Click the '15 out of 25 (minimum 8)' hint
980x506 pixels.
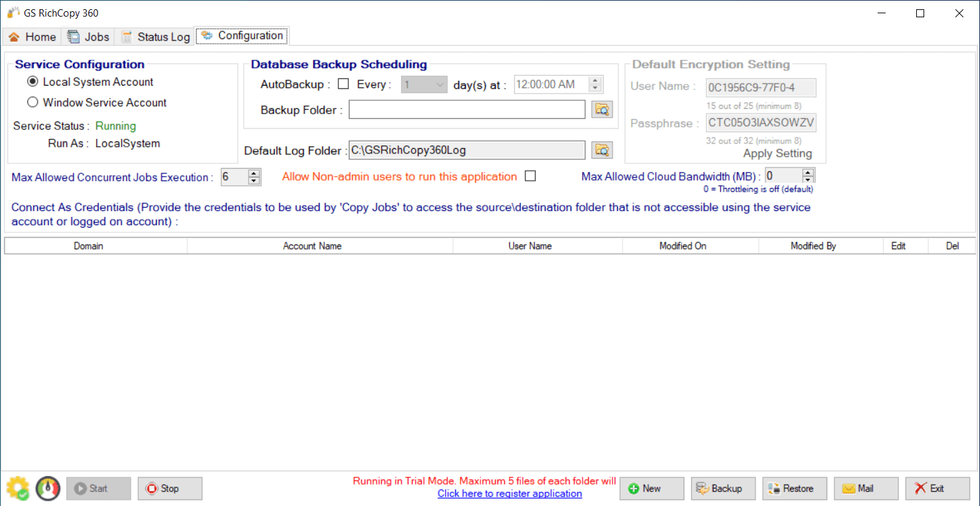753,106
